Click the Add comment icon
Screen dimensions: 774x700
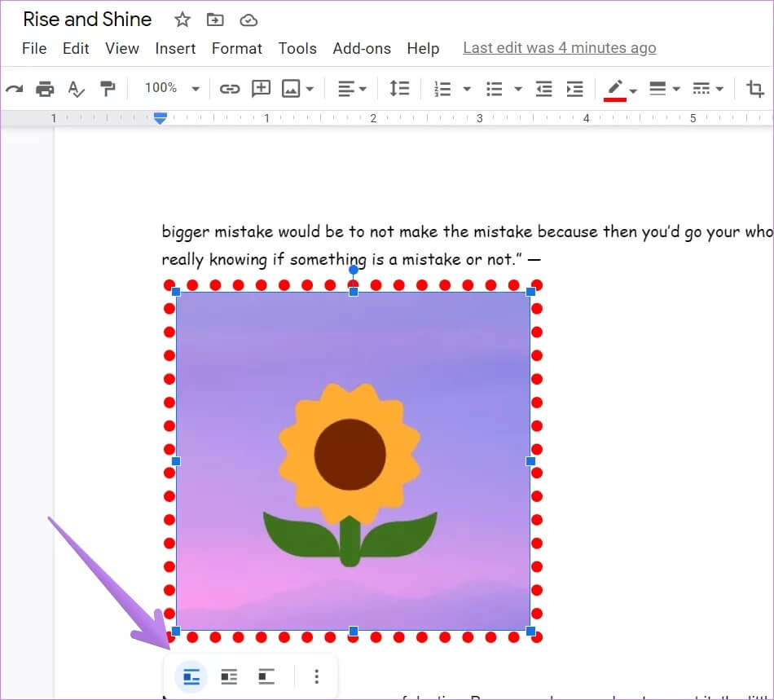(x=261, y=89)
